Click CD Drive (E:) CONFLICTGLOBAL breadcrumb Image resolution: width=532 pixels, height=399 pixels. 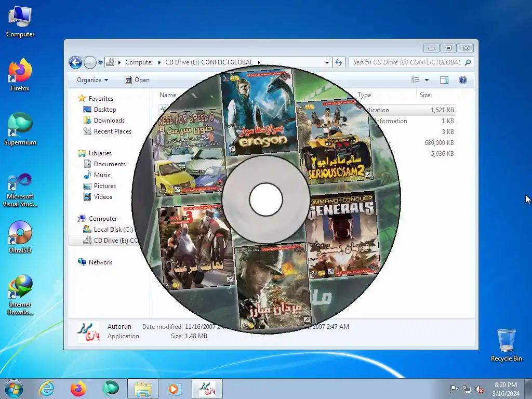pyautogui.click(x=209, y=62)
